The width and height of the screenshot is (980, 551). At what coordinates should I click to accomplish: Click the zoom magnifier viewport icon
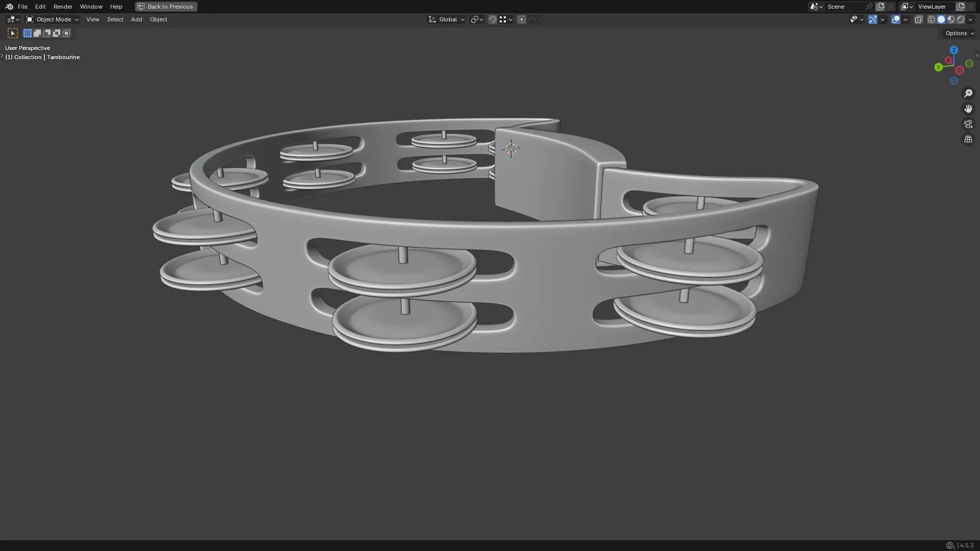(968, 93)
